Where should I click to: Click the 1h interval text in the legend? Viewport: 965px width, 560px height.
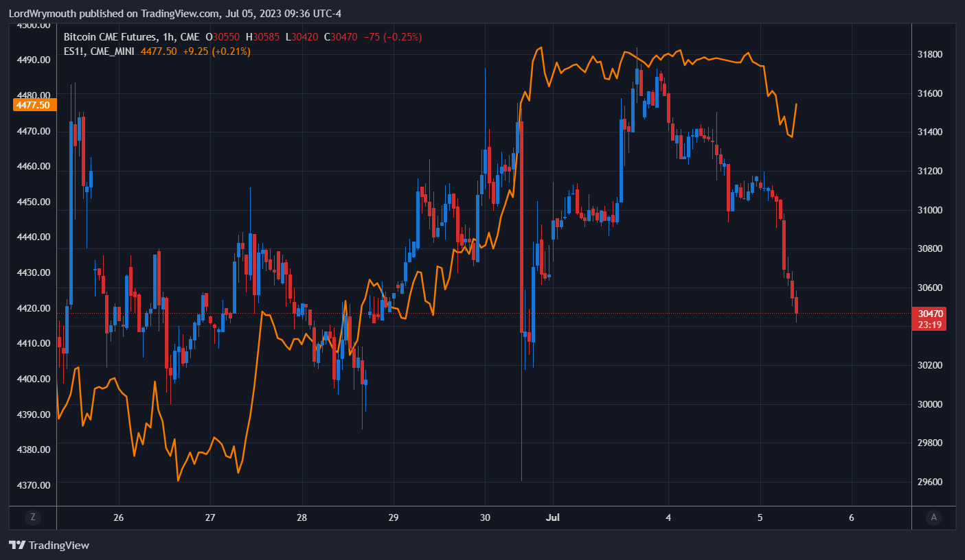click(168, 37)
